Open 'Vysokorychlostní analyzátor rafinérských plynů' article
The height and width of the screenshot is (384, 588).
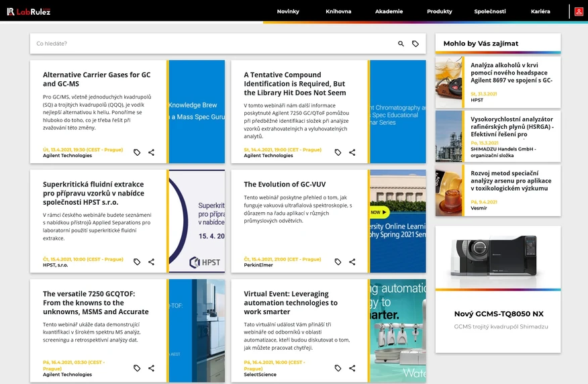click(x=512, y=127)
